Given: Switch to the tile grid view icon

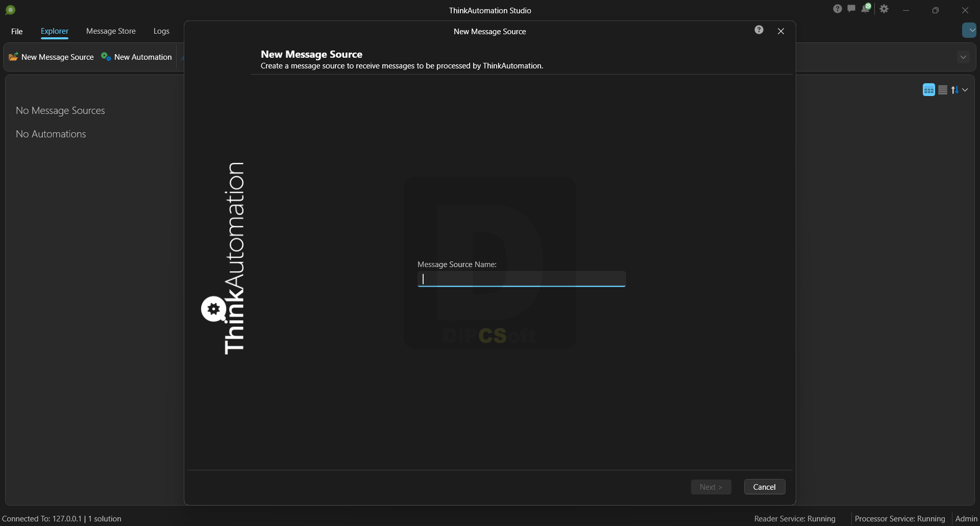Looking at the screenshot, I should 929,90.
